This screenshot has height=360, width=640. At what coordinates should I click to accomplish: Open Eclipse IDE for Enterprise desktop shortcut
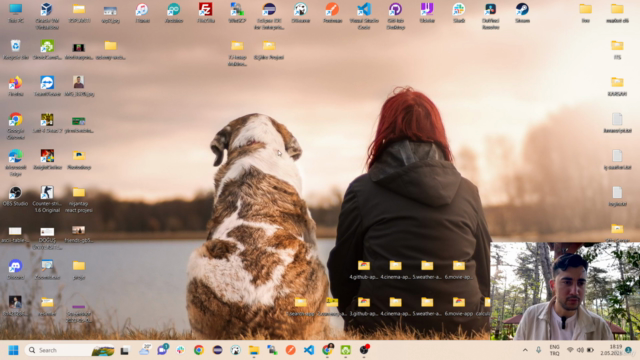(269, 16)
